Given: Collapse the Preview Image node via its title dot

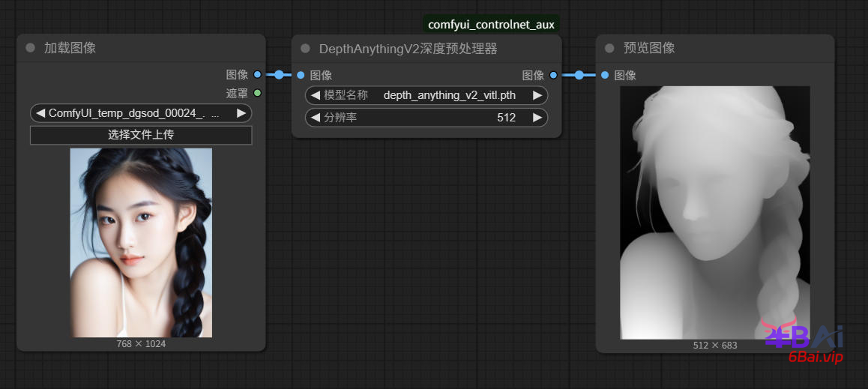Looking at the screenshot, I should pyautogui.click(x=609, y=48).
